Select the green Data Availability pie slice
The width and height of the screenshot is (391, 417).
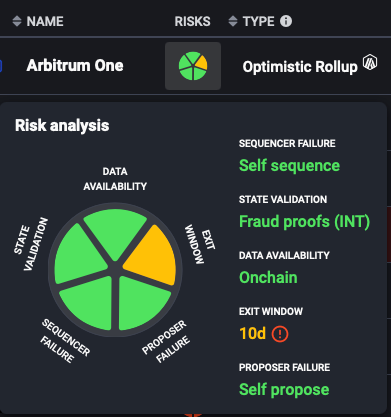click(x=115, y=233)
